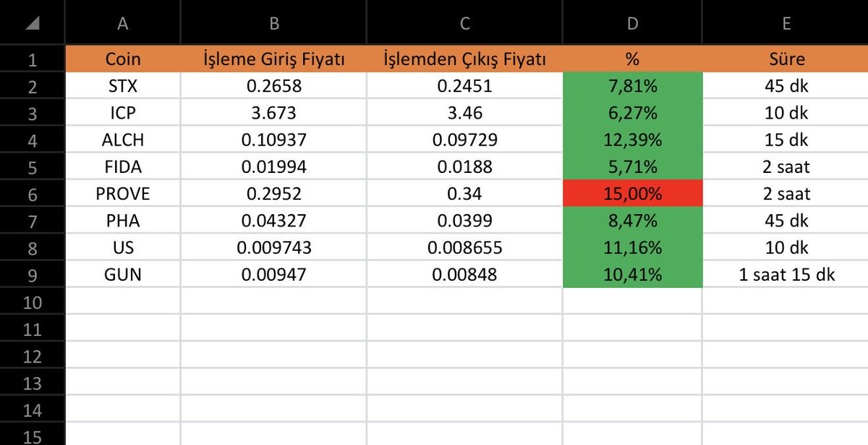Select the GUN cell

point(123,274)
